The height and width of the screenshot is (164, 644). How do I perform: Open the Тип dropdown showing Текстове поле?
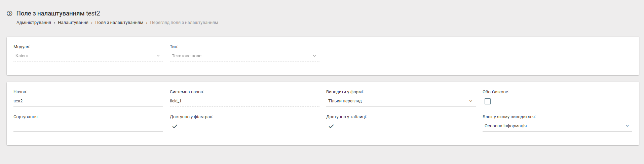[244, 56]
